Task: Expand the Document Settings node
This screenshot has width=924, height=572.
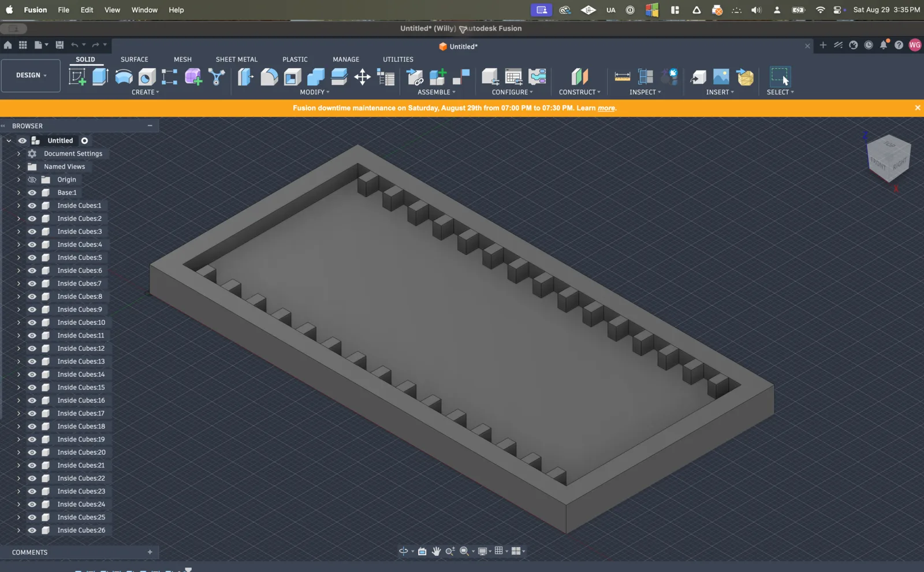Action: coord(18,154)
